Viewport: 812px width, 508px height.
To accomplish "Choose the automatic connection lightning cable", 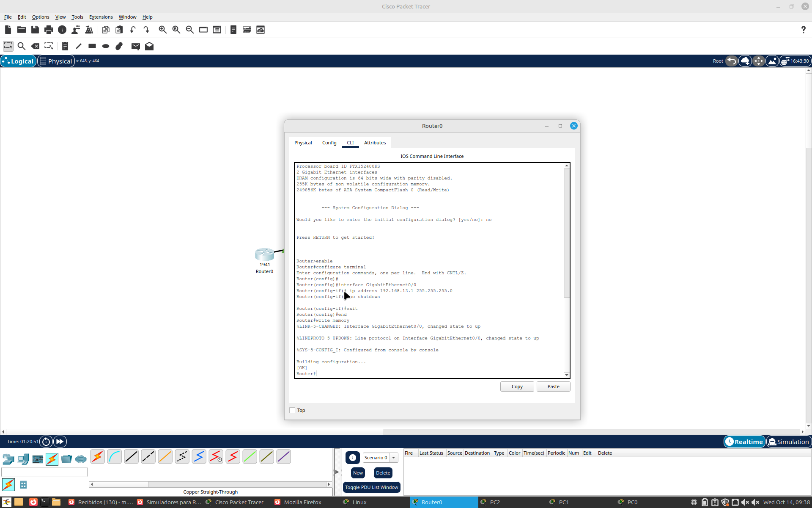I will click(98, 457).
